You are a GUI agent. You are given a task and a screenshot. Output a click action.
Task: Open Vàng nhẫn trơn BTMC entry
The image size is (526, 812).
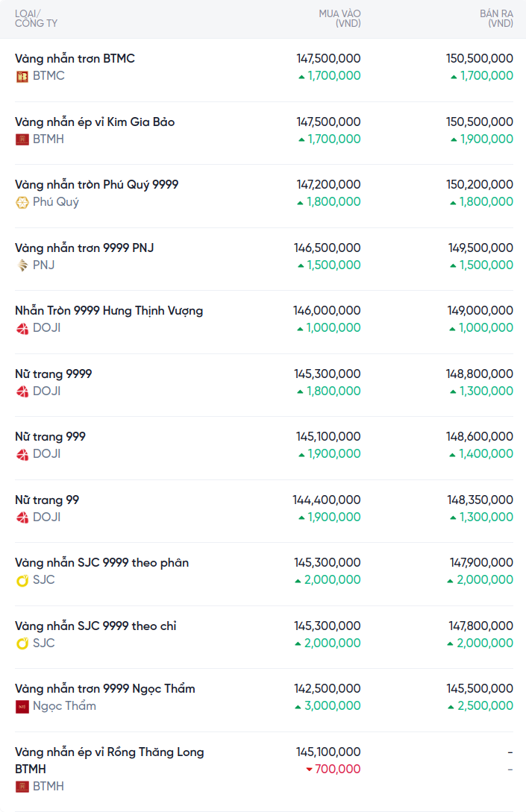75,58
